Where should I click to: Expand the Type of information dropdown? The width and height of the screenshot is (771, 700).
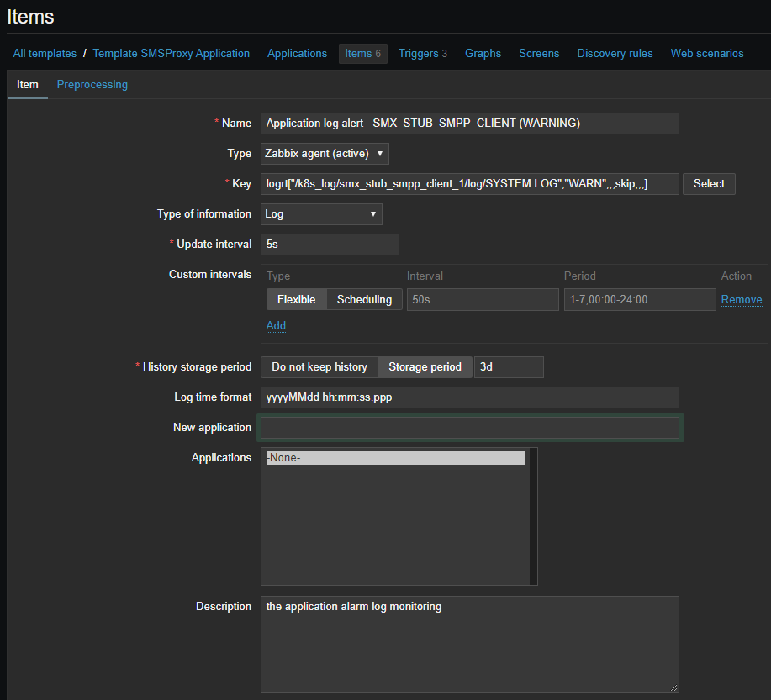pyautogui.click(x=321, y=214)
